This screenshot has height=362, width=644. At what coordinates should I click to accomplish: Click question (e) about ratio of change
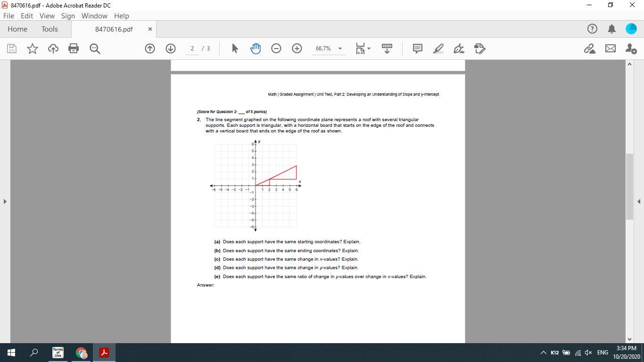point(320,277)
